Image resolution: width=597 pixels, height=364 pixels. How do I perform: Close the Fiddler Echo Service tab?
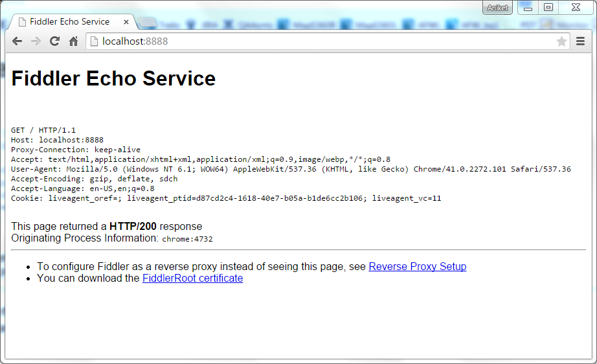pyautogui.click(x=126, y=22)
